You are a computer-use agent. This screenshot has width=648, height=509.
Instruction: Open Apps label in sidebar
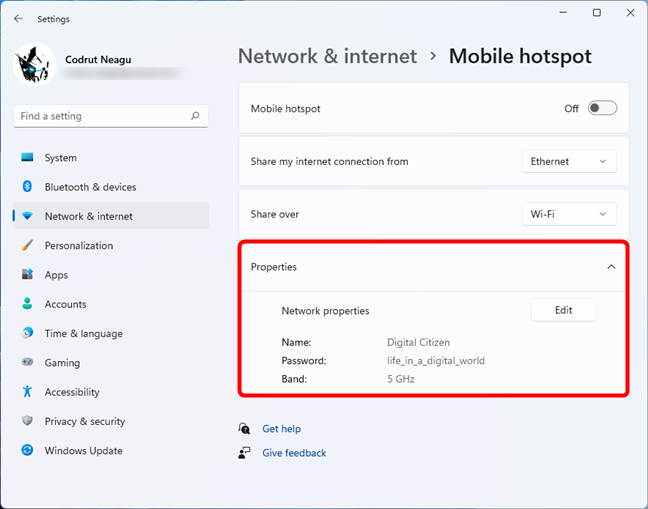point(56,275)
